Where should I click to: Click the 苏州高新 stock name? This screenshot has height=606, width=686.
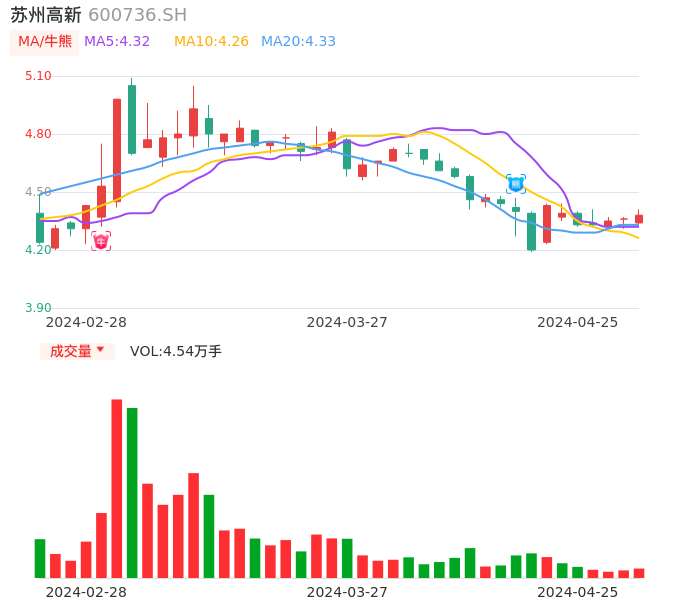point(46,15)
